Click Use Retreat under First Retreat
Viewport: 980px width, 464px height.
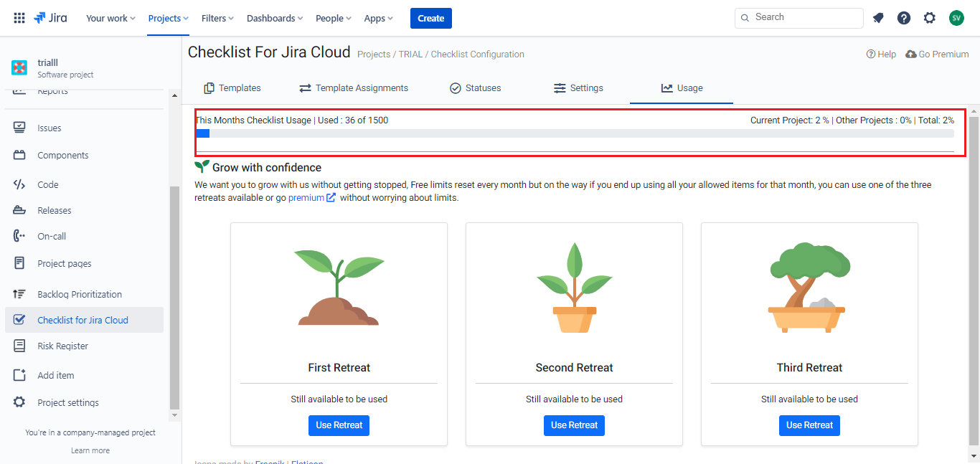point(339,425)
